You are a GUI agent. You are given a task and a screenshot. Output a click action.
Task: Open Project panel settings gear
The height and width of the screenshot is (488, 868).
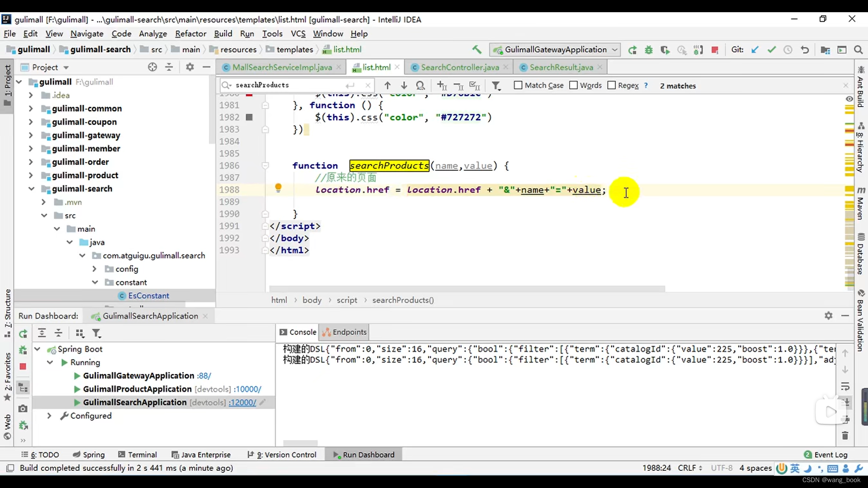coord(190,67)
